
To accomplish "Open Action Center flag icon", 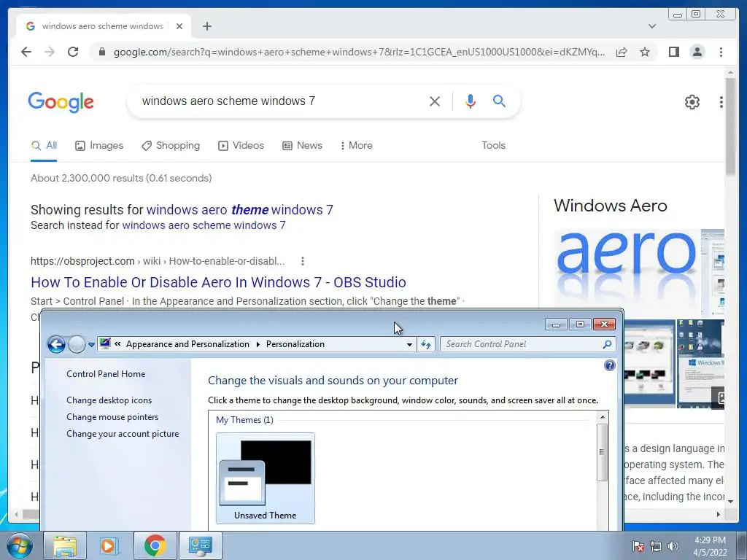I will (638, 546).
